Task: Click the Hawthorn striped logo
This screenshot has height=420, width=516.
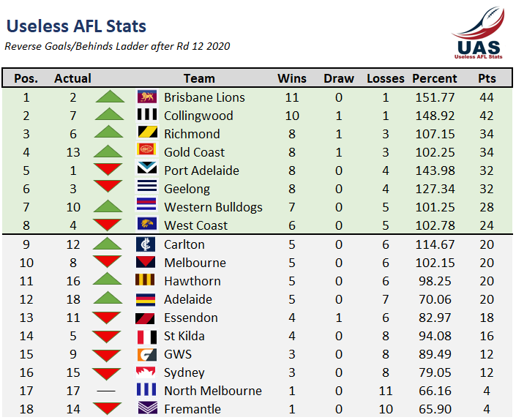Action: 145,280
